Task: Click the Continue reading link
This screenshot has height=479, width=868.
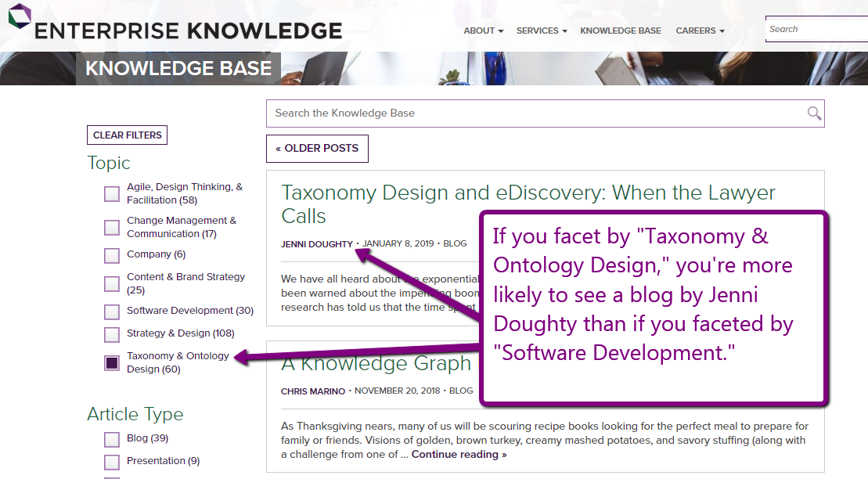Action: pyautogui.click(x=459, y=455)
